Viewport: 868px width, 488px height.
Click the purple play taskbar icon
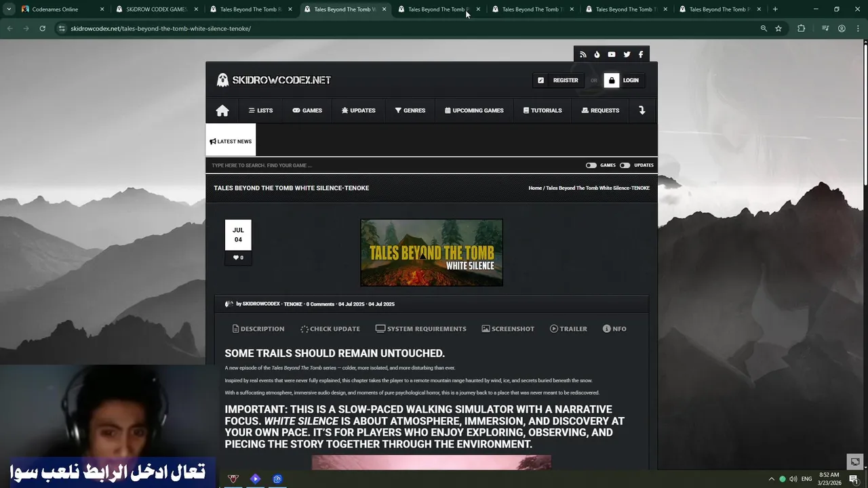255,479
